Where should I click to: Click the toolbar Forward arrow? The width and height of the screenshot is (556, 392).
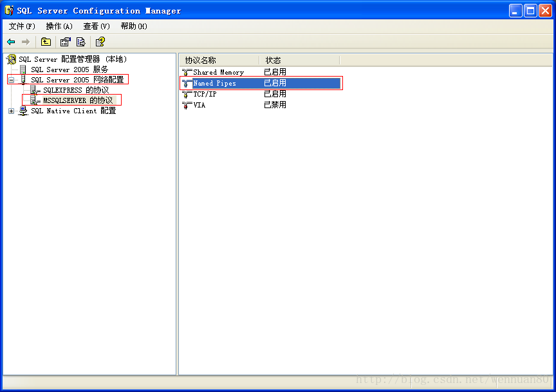[26, 42]
